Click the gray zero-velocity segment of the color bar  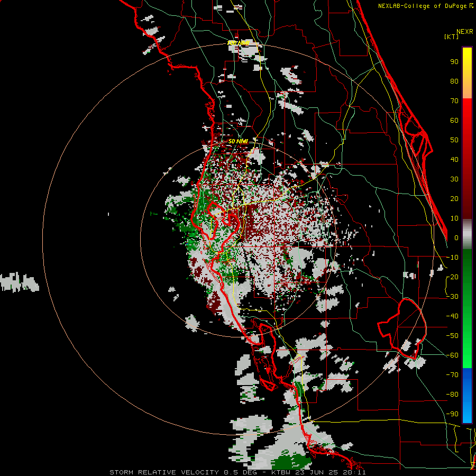(x=467, y=234)
